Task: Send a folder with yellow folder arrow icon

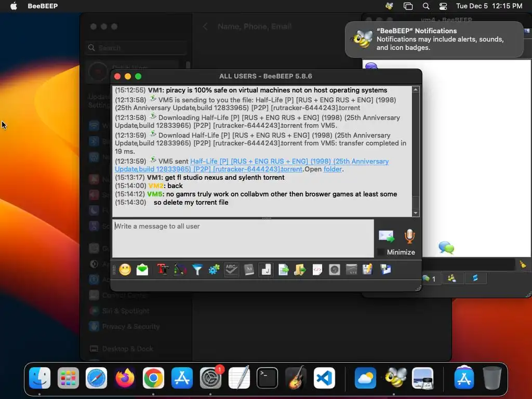Action: [x=300, y=270]
